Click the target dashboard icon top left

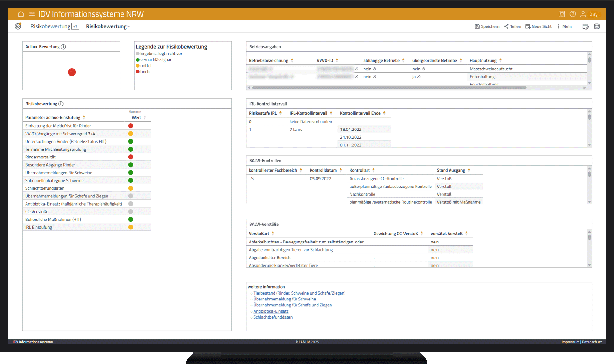pos(18,26)
